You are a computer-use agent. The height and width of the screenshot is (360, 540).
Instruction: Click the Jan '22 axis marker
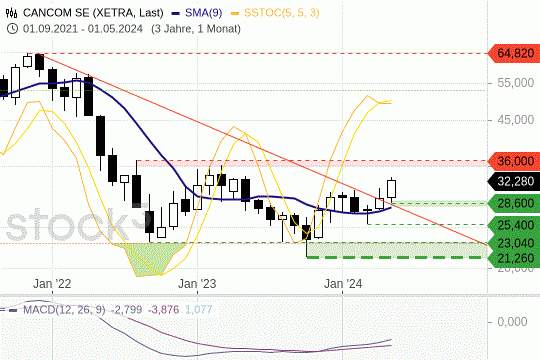pyautogui.click(x=52, y=284)
